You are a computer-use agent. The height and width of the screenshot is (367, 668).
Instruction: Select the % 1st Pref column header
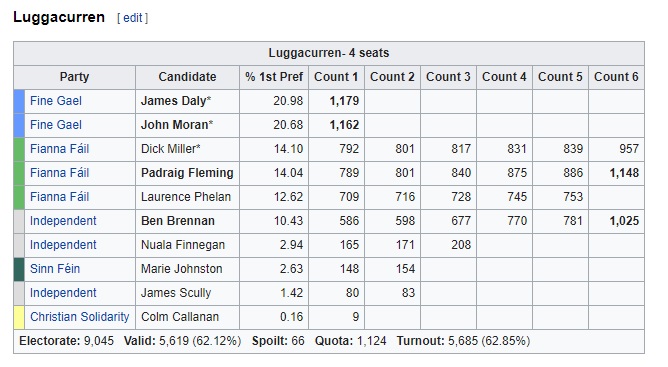point(274,77)
